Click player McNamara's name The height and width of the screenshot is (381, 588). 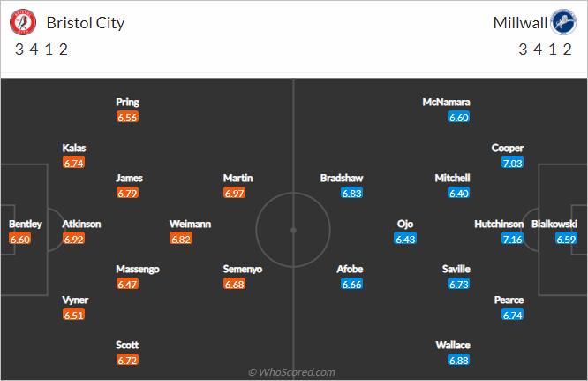446,102
